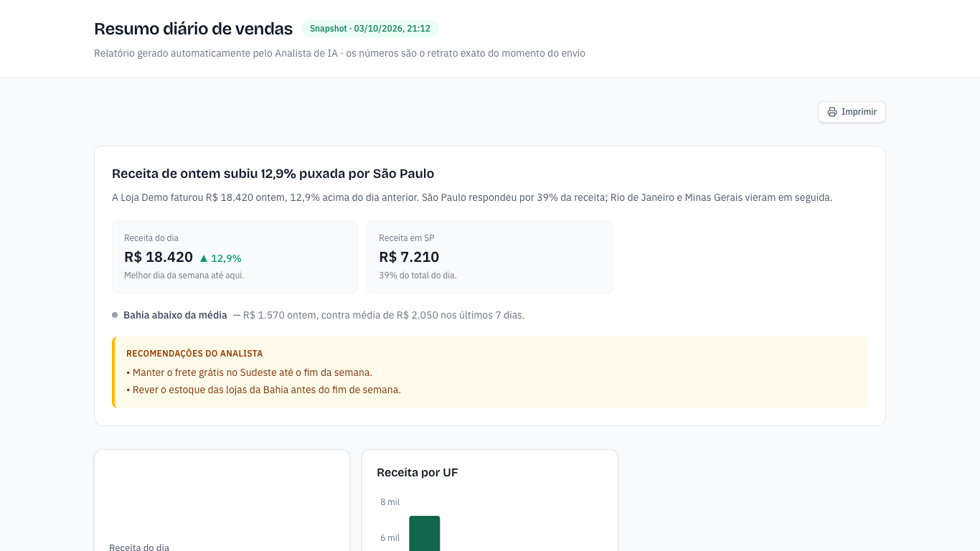This screenshot has width=980, height=551.
Task: Click the gray dot beside Bahia
Action: pos(115,315)
